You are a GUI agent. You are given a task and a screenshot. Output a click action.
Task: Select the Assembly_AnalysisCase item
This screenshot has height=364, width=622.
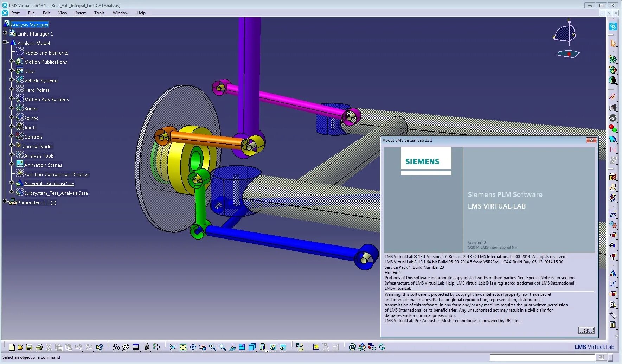[x=49, y=184]
